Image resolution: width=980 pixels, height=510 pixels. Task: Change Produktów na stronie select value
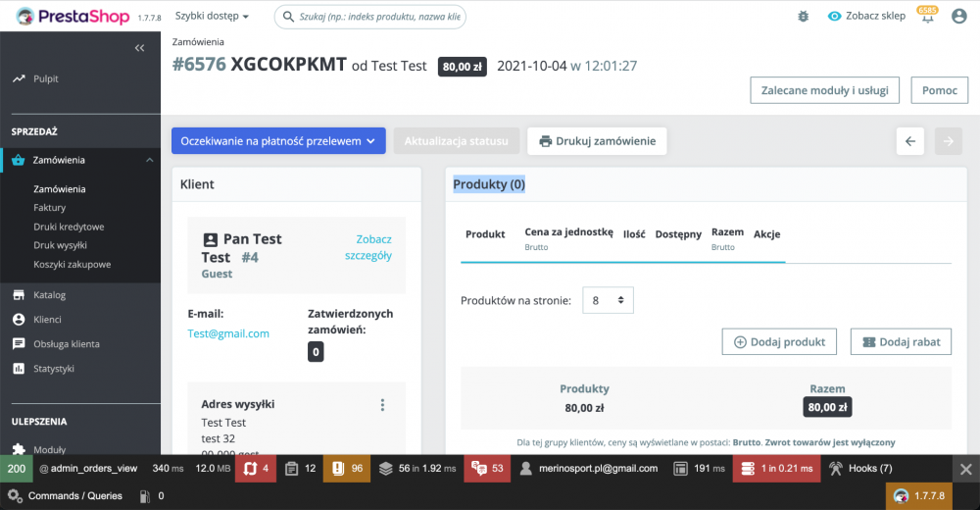pos(608,300)
